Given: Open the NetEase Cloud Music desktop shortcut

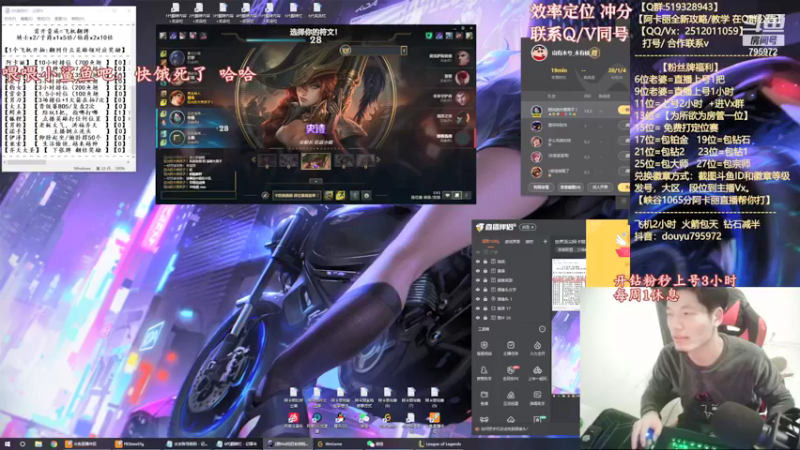Looking at the screenshot, I should pos(293,420).
